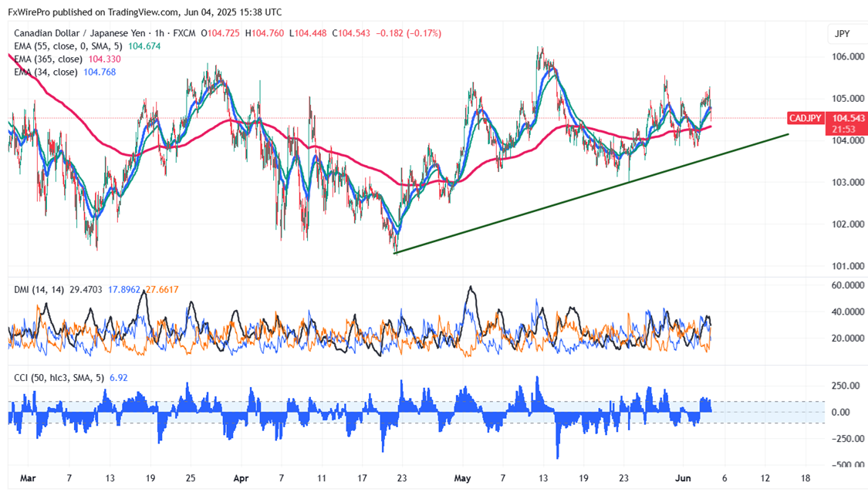The width and height of the screenshot is (868, 492).
Task: Click the 101.000 price axis label
Action: [847, 265]
